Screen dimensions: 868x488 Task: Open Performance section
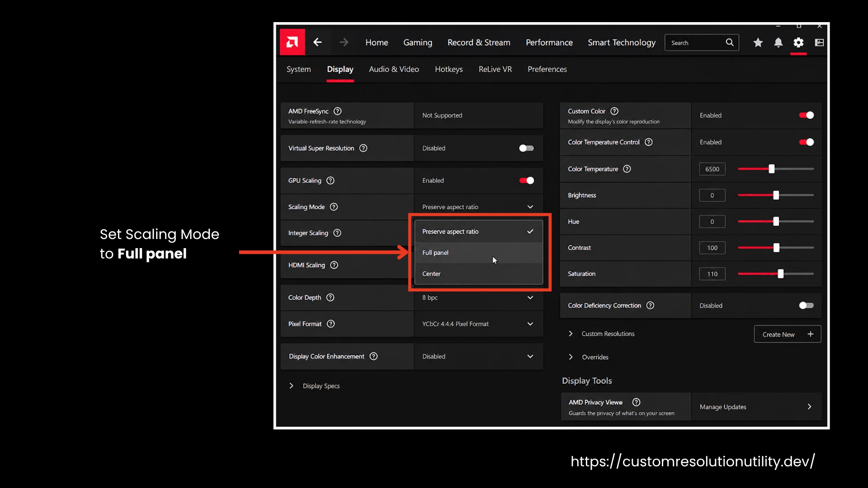click(549, 42)
